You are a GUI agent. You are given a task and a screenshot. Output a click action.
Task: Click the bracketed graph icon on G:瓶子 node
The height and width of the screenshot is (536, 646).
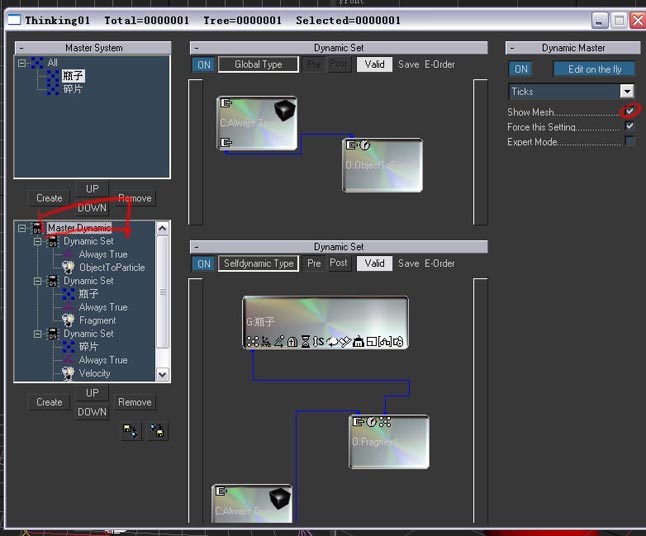[385, 342]
